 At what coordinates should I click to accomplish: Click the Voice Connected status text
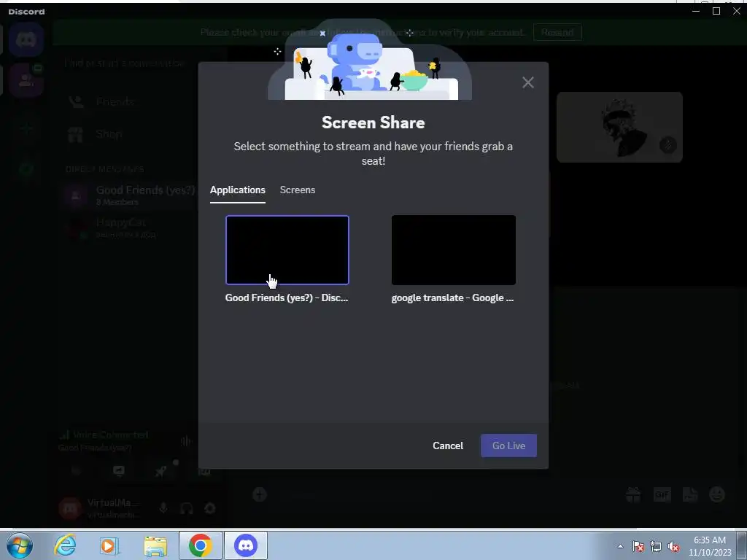(x=111, y=435)
